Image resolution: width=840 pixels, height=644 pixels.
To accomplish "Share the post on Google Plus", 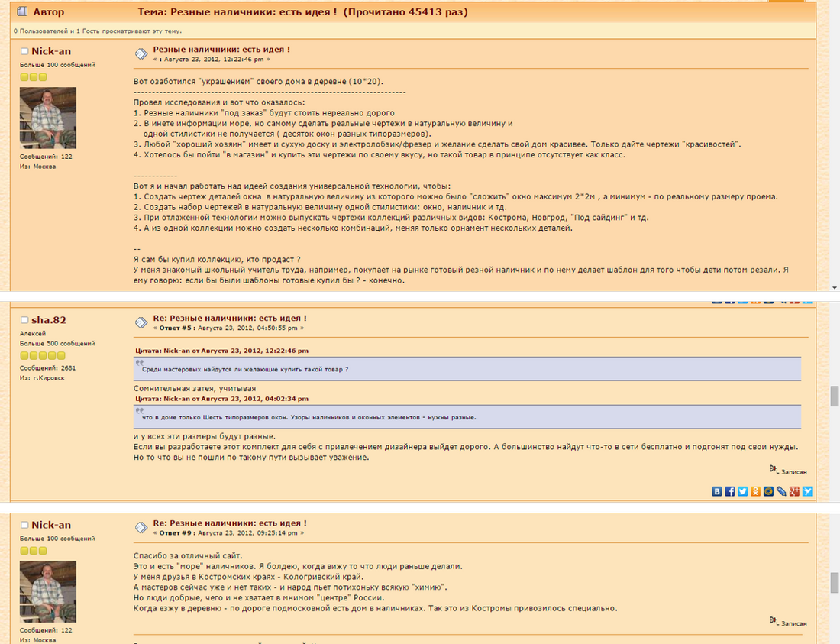I will (x=794, y=491).
